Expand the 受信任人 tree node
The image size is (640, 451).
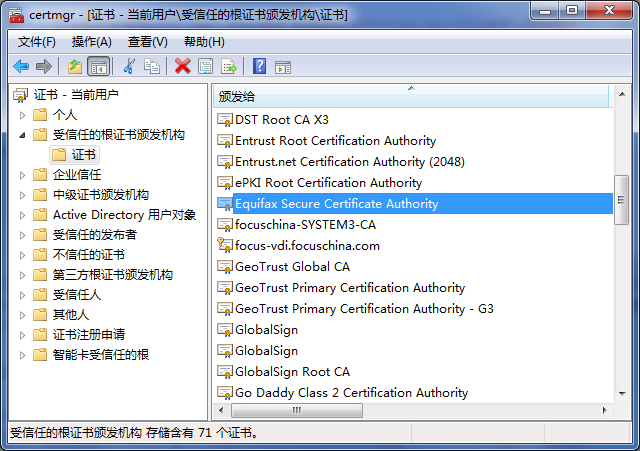click(x=22, y=295)
